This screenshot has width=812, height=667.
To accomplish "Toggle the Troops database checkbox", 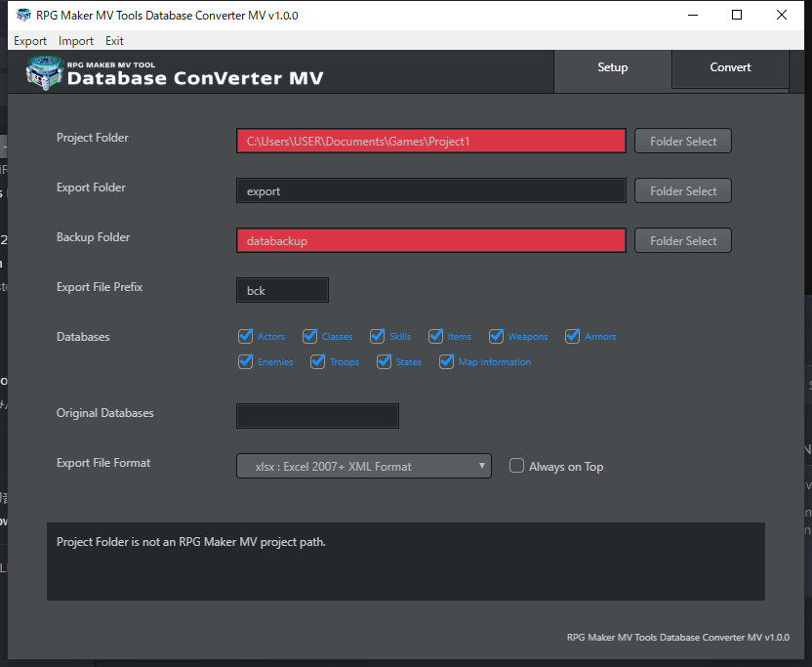I will tap(317, 361).
